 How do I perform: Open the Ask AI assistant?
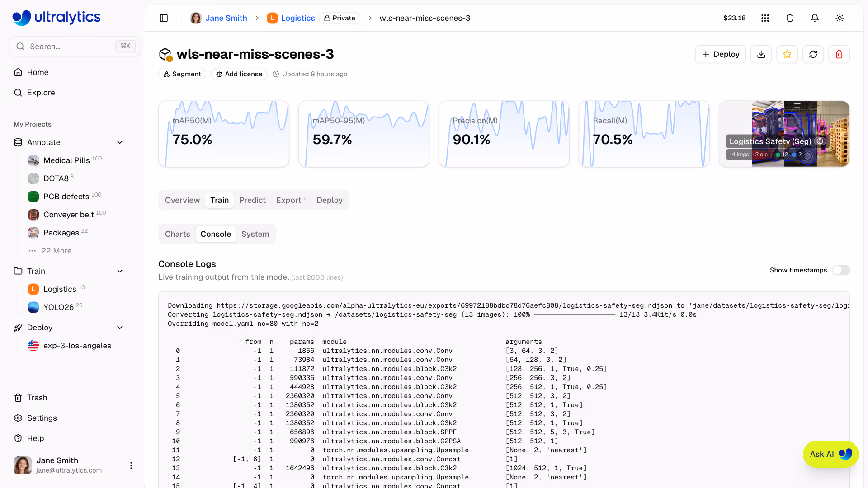(830, 454)
